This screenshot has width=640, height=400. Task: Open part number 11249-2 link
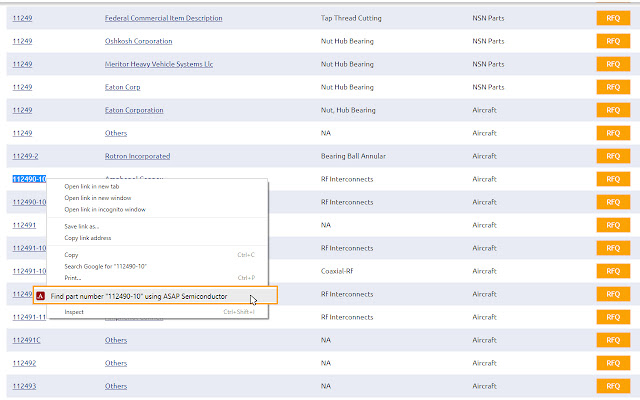point(25,156)
